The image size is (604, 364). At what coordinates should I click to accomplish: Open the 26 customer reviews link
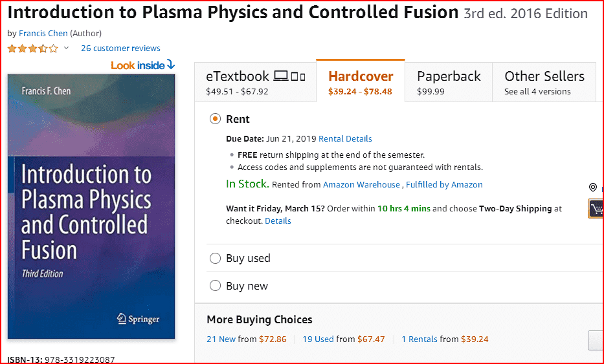click(120, 48)
